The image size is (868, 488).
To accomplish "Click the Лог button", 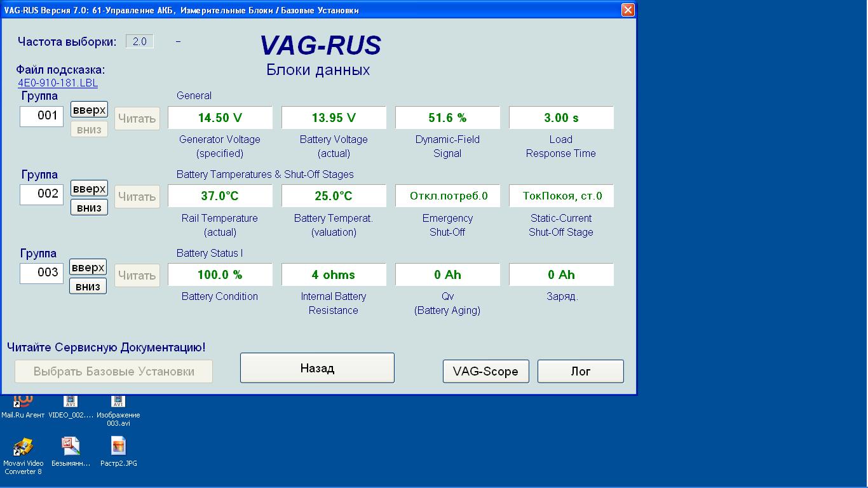I will [580, 372].
